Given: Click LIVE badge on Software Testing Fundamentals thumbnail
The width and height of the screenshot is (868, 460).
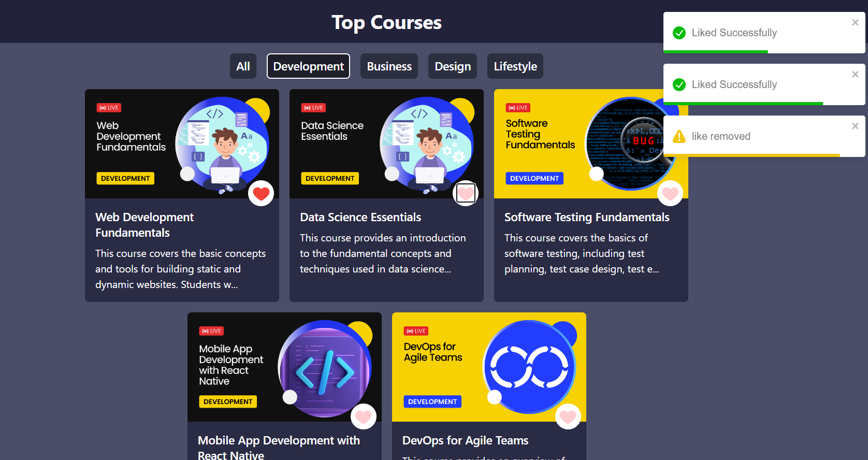Looking at the screenshot, I should pos(518,108).
